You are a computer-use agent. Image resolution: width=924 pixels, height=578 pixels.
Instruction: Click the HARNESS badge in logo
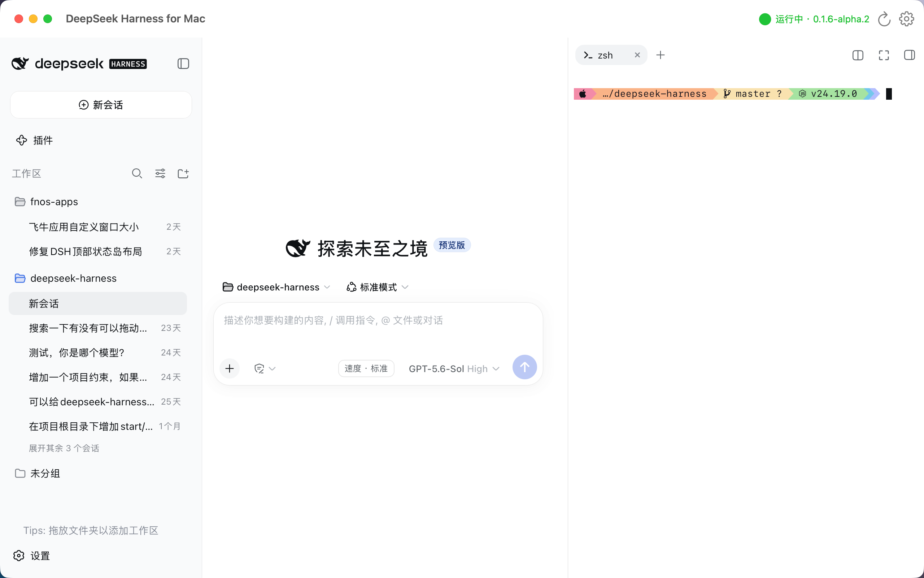point(128,64)
